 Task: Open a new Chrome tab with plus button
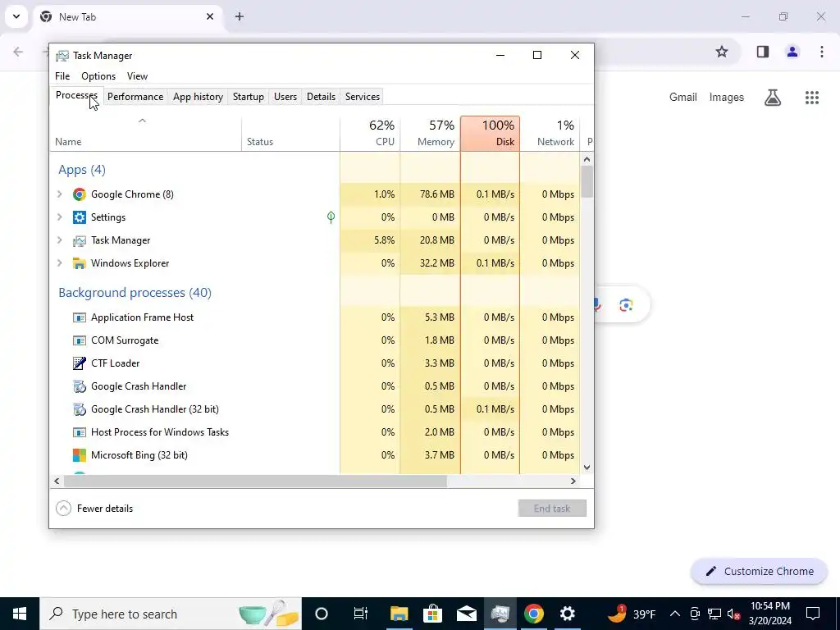[240, 16]
